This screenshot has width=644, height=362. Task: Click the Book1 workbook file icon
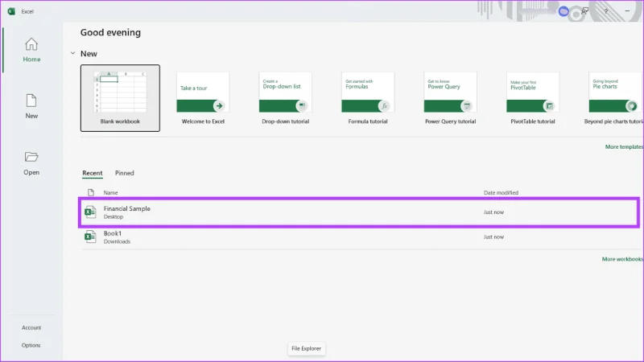90,237
